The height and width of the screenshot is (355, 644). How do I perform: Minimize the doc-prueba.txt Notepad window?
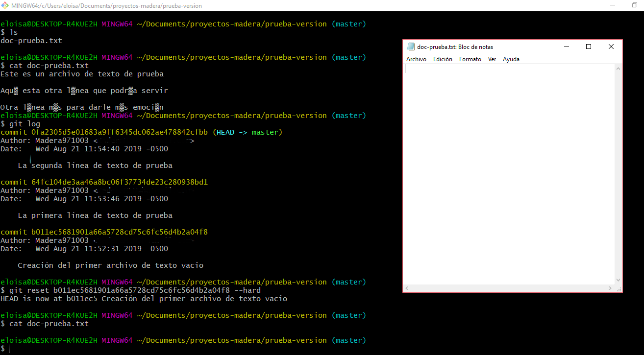567,47
